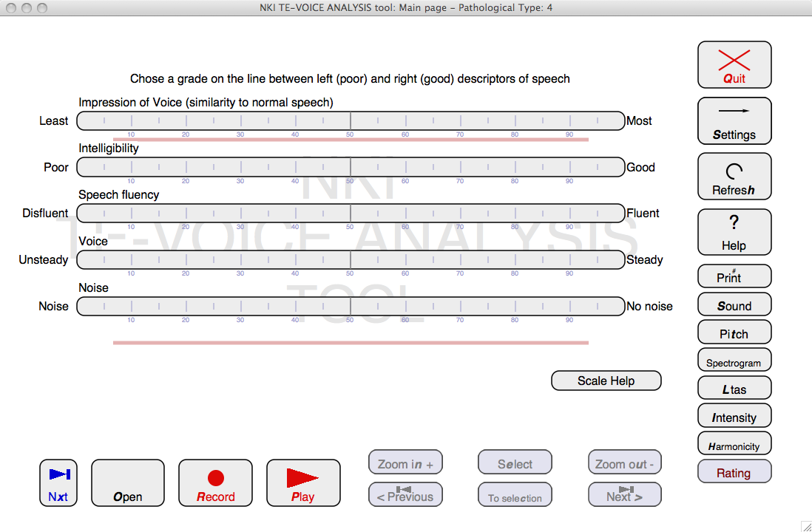The width and height of the screenshot is (812, 532).
Task: Open the Pitch analysis page
Action: [x=734, y=332]
